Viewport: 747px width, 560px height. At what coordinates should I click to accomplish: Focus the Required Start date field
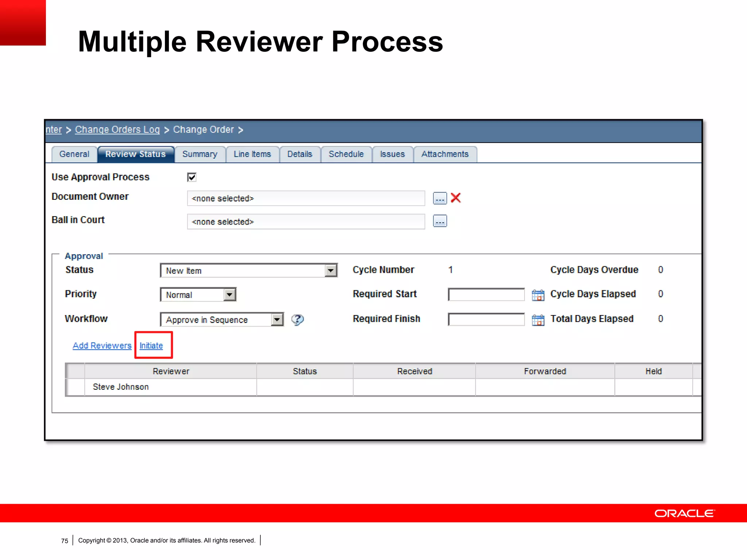click(486, 295)
